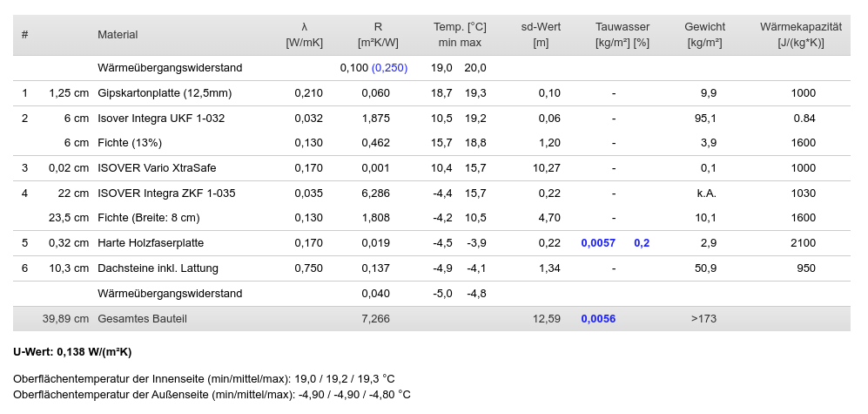The image size is (868, 414).
Task: Click the ISOVER Vario XtraSafe layer
Action: [432, 168]
